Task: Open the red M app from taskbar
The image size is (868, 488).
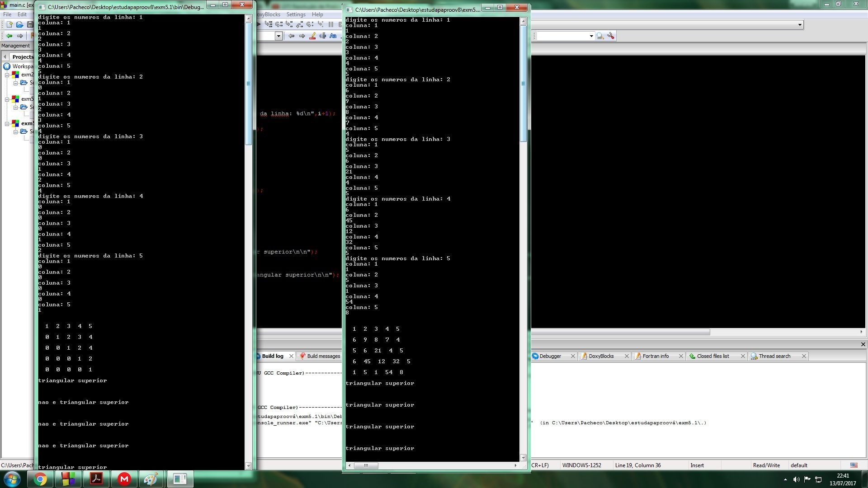Action: pyautogui.click(x=124, y=479)
